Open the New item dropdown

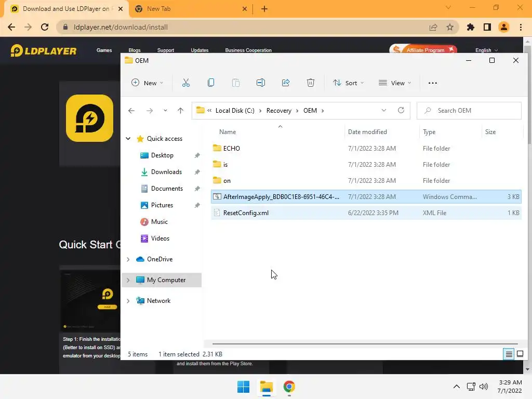[148, 83]
